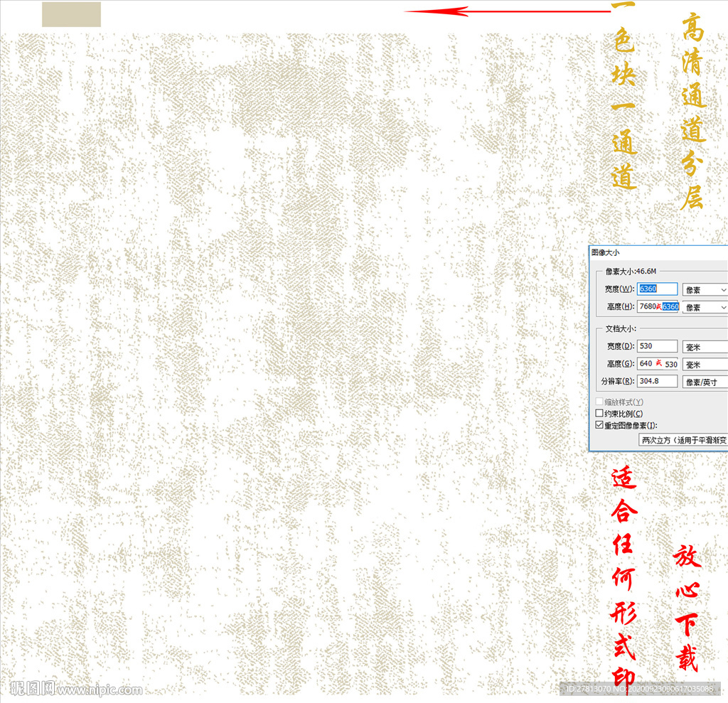Click the 文档大小 group label

[x=621, y=328]
